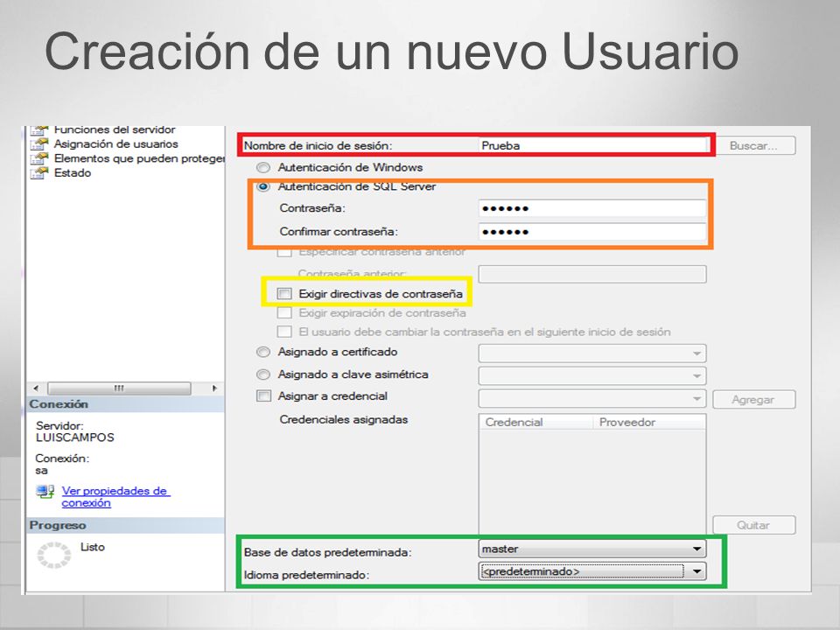Enable Asignar a credencial checkbox
The width and height of the screenshot is (840, 630).
[x=263, y=395]
